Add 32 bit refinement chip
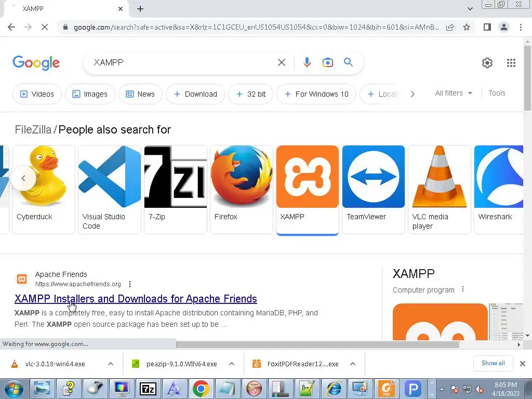The width and height of the screenshot is (532, 399). point(250,94)
